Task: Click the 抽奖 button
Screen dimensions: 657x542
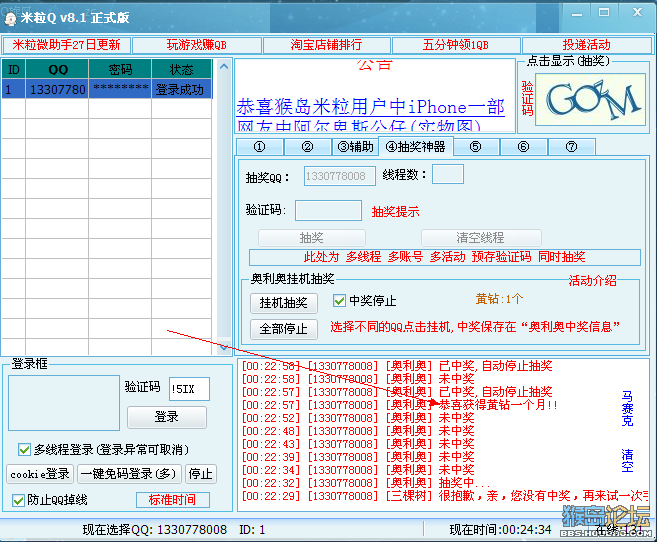Action: click(x=312, y=238)
